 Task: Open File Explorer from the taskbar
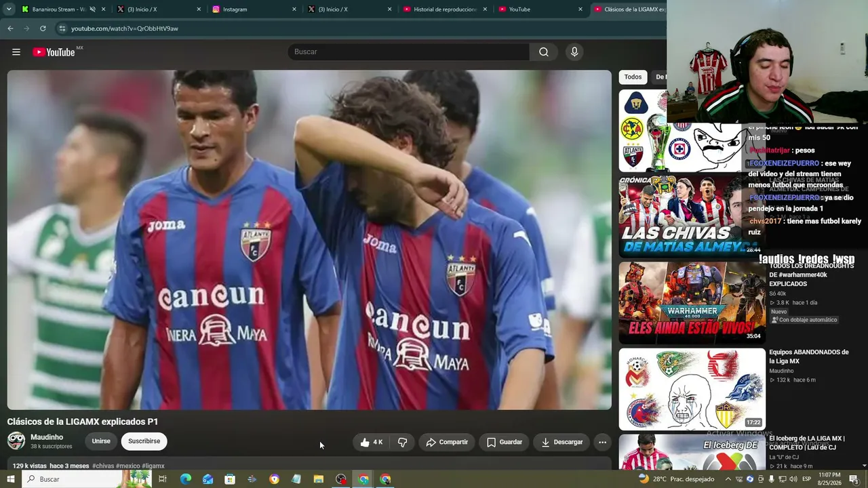[319, 479]
